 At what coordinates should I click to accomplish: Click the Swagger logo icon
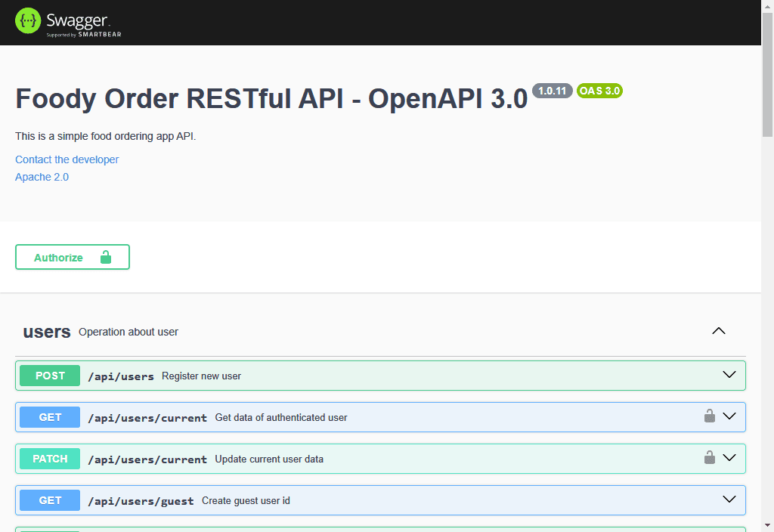click(27, 20)
